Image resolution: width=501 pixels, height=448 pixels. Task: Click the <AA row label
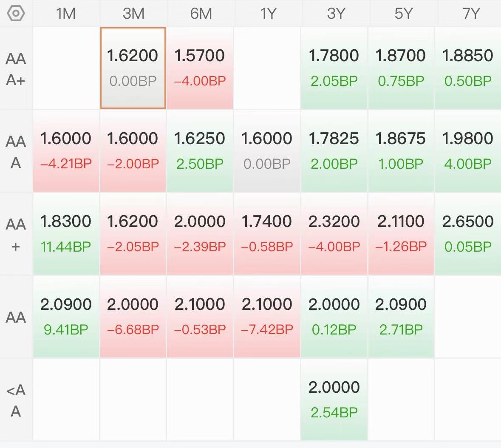[16, 400]
